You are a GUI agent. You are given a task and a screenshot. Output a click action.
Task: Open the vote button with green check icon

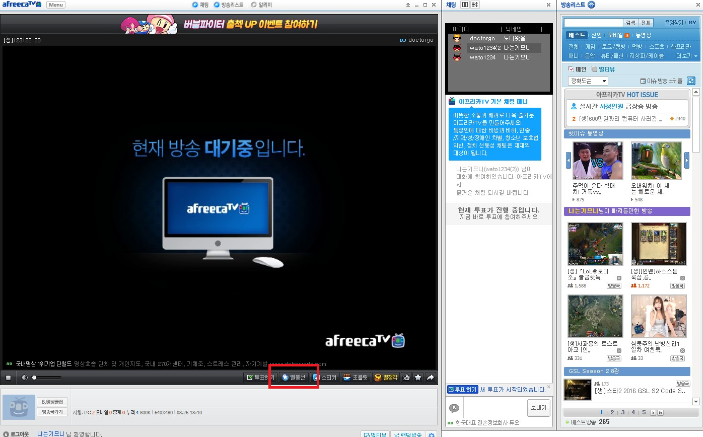pos(260,377)
